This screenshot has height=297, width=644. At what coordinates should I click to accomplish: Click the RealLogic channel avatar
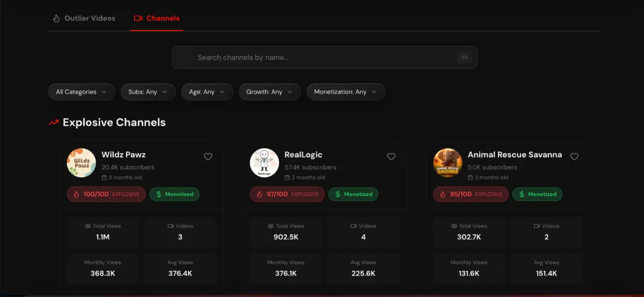point(265,163)
